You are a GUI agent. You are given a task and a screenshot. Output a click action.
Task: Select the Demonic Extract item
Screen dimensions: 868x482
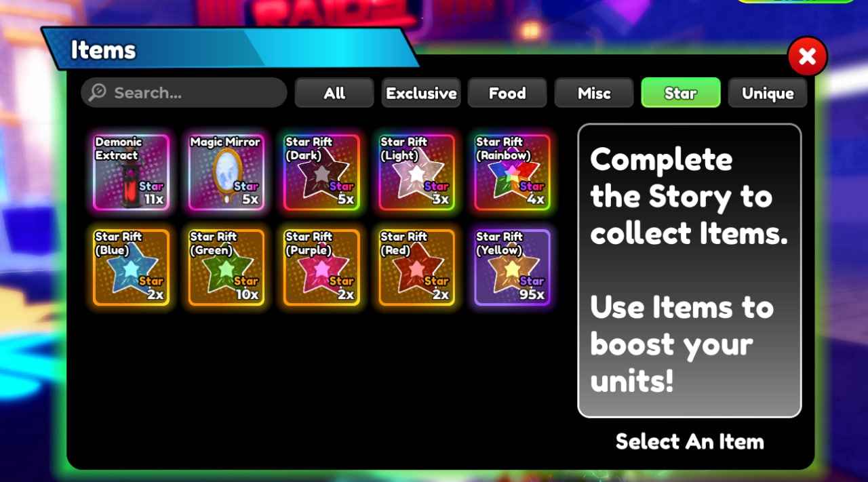[131, 172]
